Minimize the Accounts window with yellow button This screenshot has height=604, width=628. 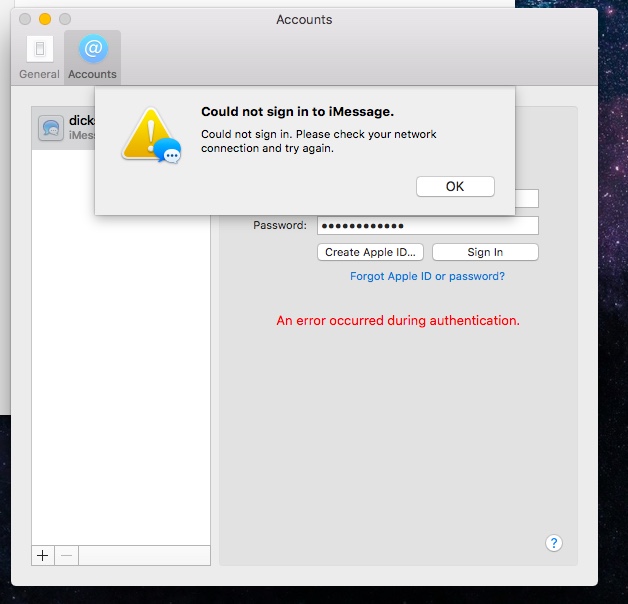pos(45,19)
